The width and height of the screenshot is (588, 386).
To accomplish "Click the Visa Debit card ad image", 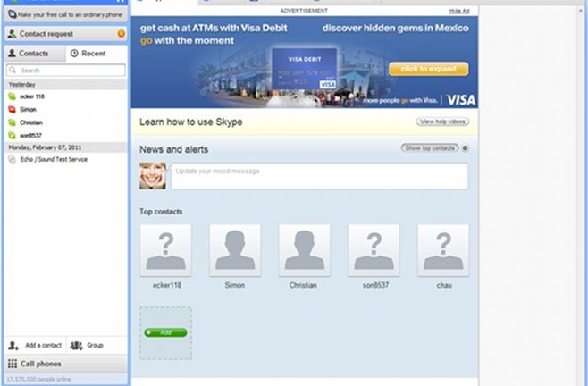I will 305,70.
